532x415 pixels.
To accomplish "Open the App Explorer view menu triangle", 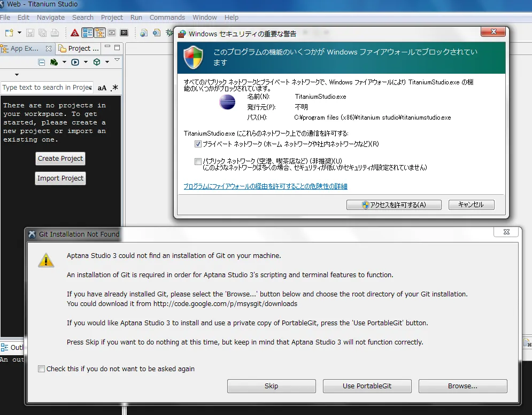I will click(117, 60).
